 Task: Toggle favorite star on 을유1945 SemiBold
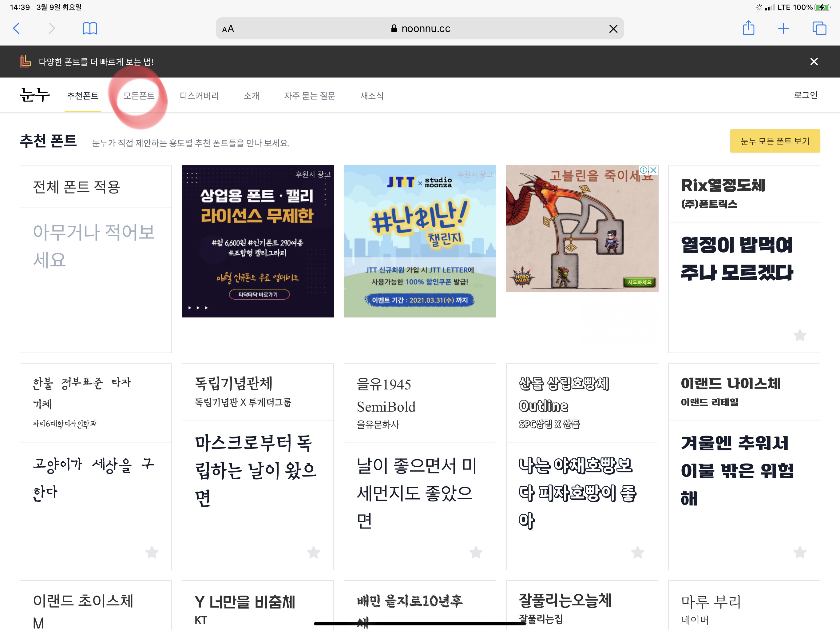pyautogui.click(x=476, y=552)
